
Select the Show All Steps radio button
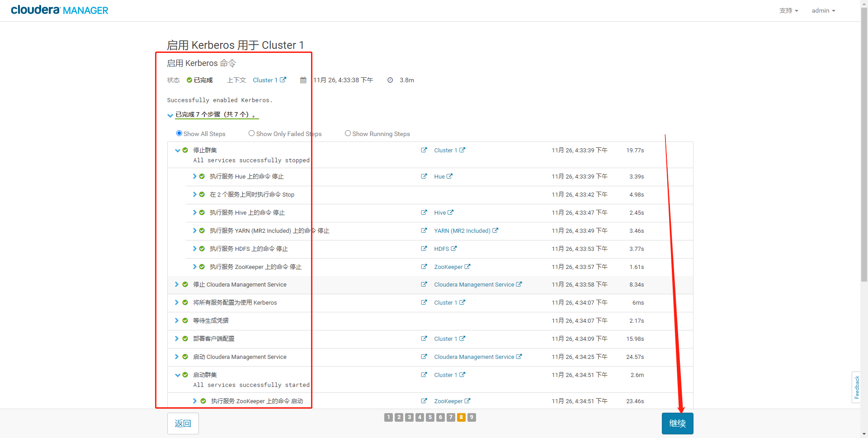pos(179,133)
